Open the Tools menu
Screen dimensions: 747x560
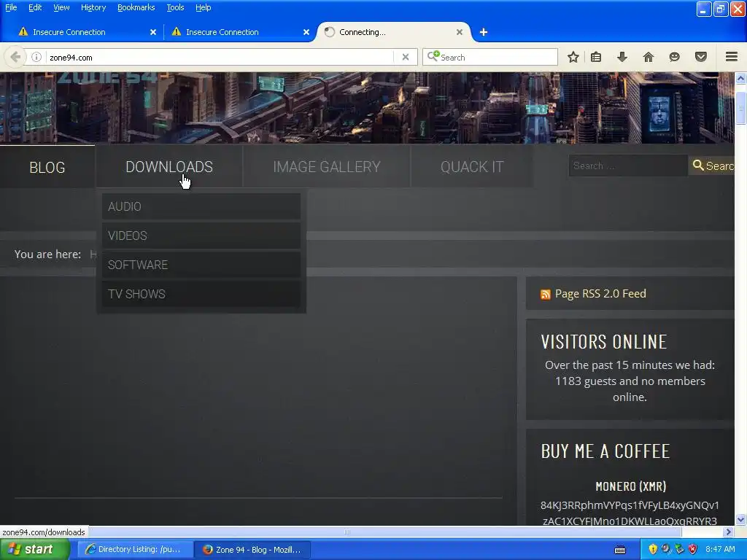pyautogui.click(x=175, y=7)
